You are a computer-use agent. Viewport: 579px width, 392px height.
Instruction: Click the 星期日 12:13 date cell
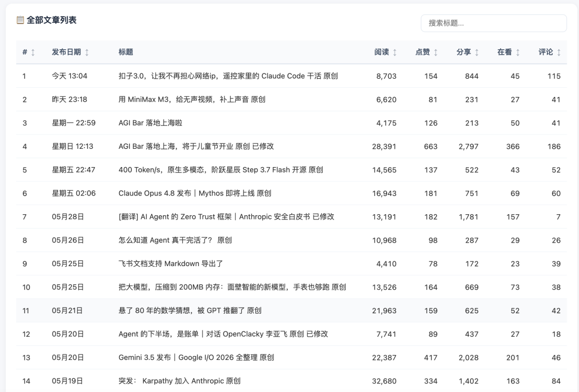point(72,146)
